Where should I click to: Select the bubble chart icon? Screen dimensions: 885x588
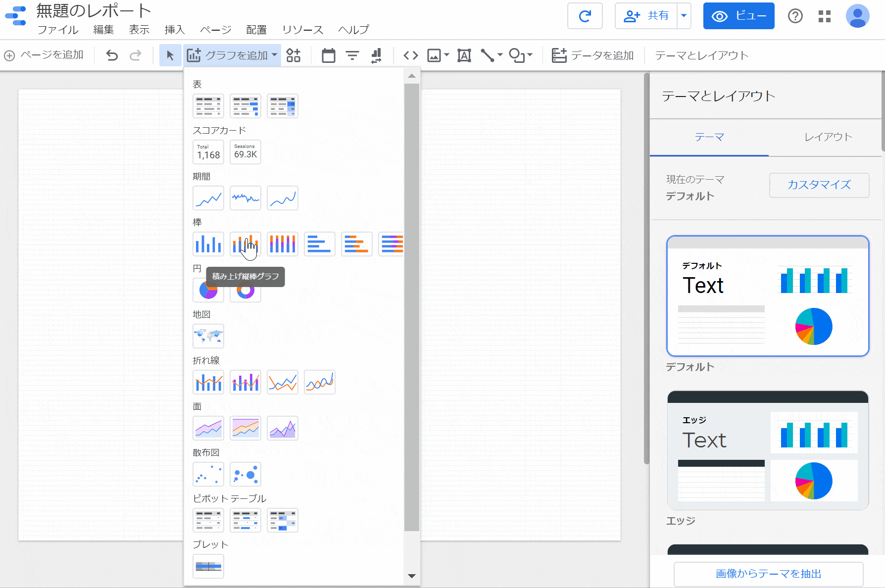click(245, 474)
